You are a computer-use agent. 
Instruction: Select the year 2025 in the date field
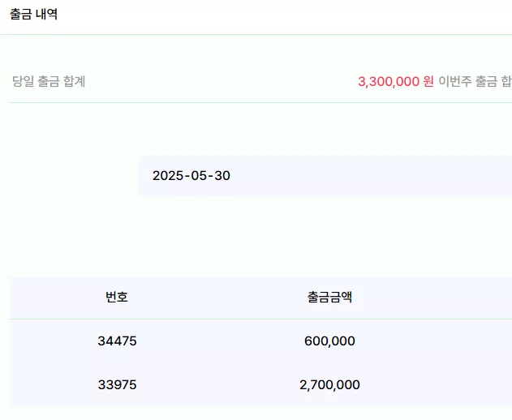click(x=168, y=176)
